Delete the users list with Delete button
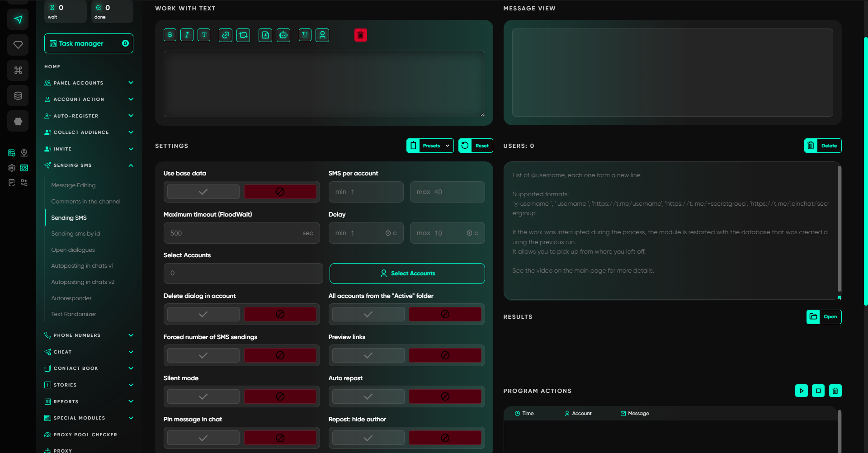The image size is (868, 453). point(823,146)
